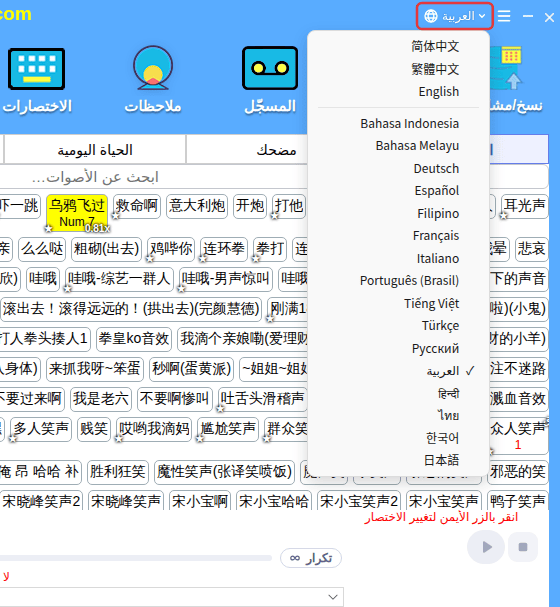Play the 拳皇ko音效 sound
560x607 pixels.
(x=134, y=339)
